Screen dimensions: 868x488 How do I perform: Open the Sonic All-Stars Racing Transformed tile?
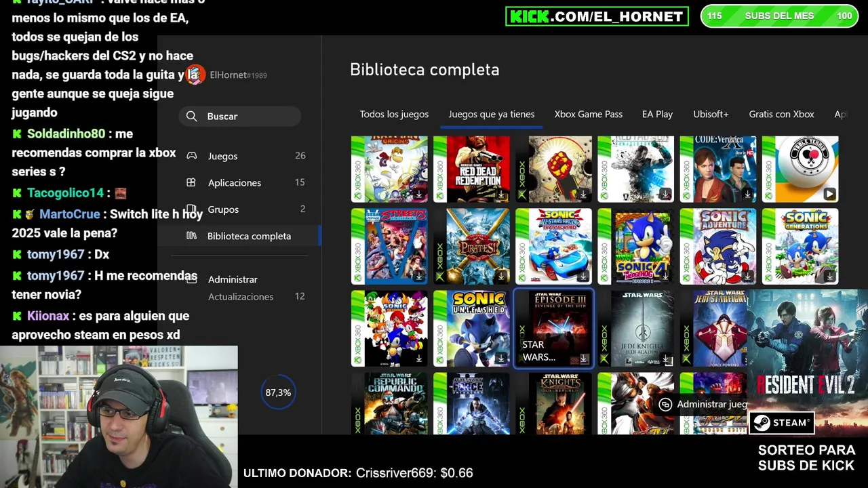[553, 246]
